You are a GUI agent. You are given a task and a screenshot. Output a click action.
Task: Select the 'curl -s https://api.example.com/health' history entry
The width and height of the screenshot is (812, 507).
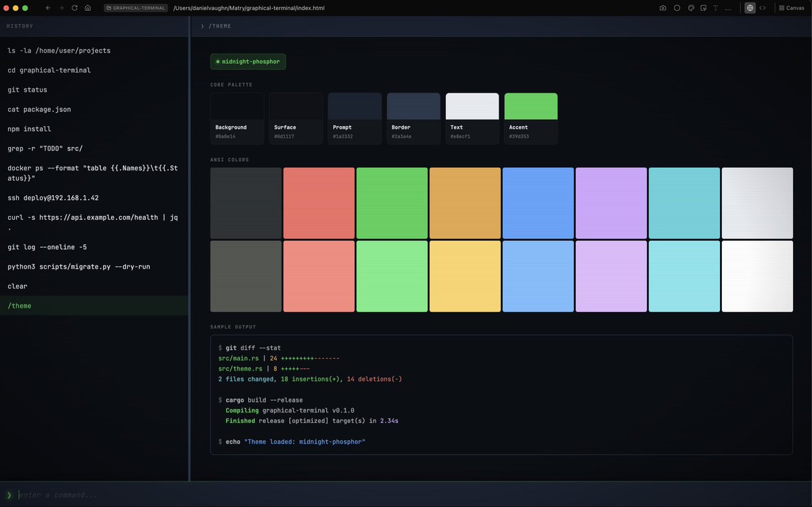click(95, 223)
